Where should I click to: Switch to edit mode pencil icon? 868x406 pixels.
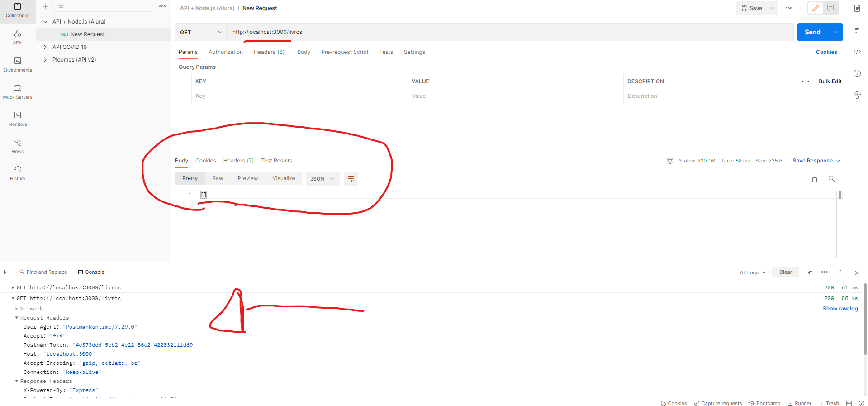click(816, 8)
